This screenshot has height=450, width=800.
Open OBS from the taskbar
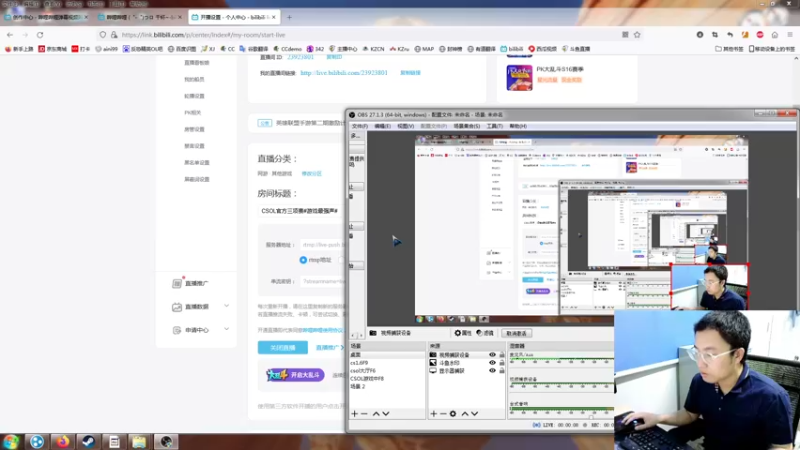tap(166, 441)
